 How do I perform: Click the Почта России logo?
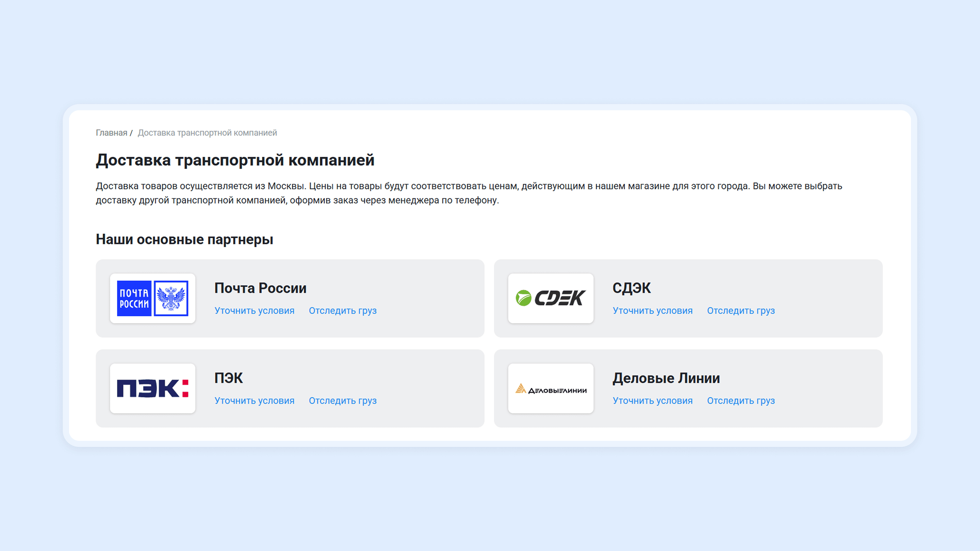(152, 299)
